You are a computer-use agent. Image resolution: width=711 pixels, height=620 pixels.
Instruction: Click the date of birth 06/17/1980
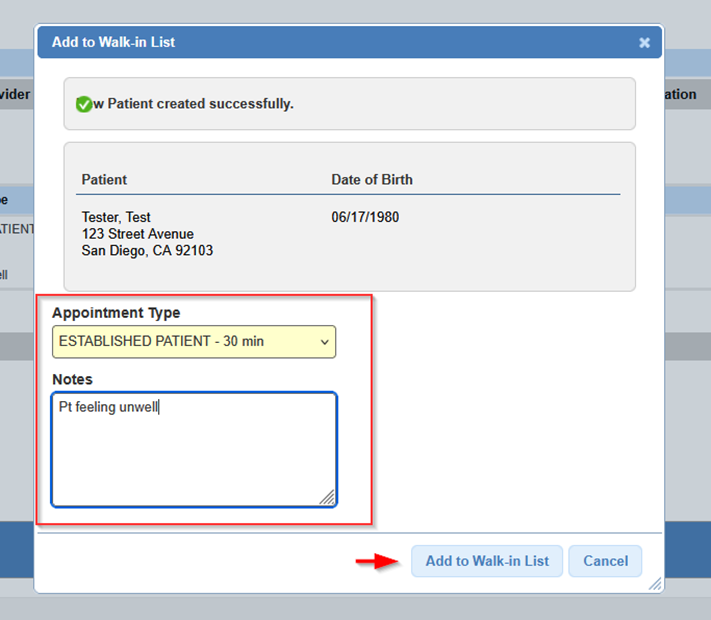pyautogui.click(x=365, y=217)
